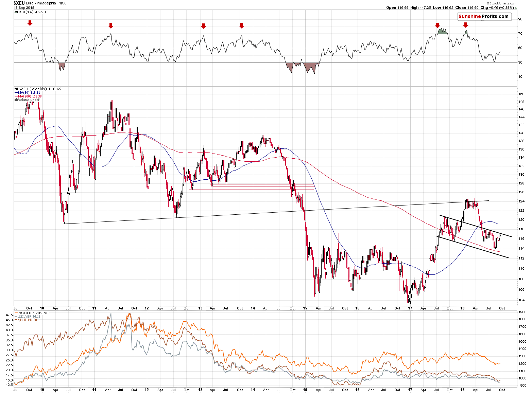Click the RSI(14) area-chart legend icon
Image resolution: width=532 pixels, height=393 pixels.
coord(16,12)
